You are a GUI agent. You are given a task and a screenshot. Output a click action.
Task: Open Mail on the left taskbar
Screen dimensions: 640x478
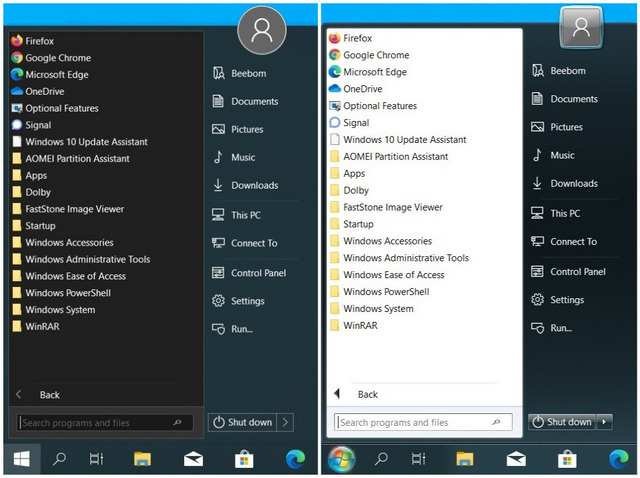coord(193,459)
